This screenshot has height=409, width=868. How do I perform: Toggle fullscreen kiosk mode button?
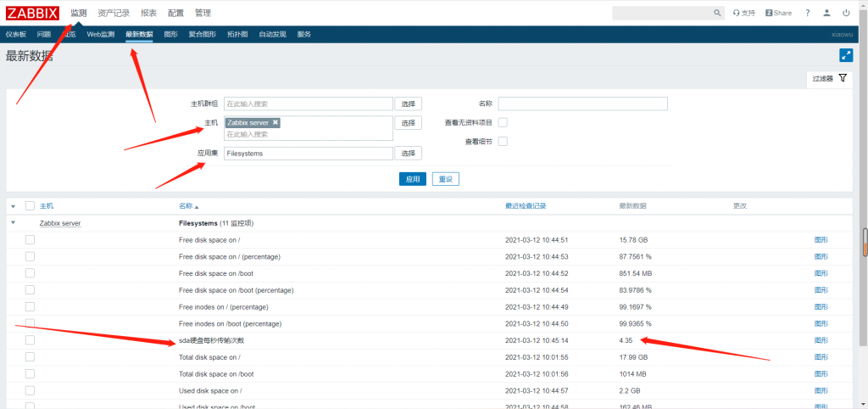845,55
